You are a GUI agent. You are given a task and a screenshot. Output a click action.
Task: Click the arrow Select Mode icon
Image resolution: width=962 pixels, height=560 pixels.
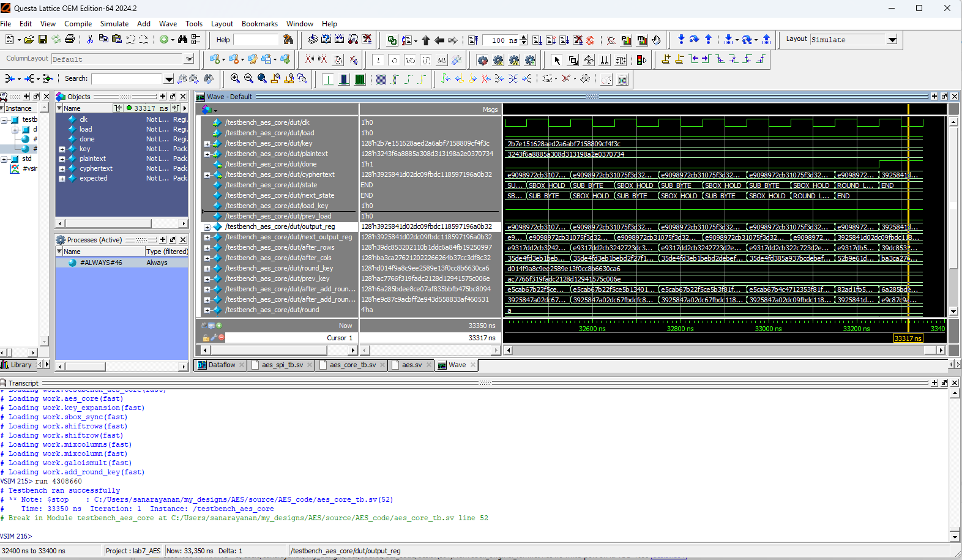(557, 60)
